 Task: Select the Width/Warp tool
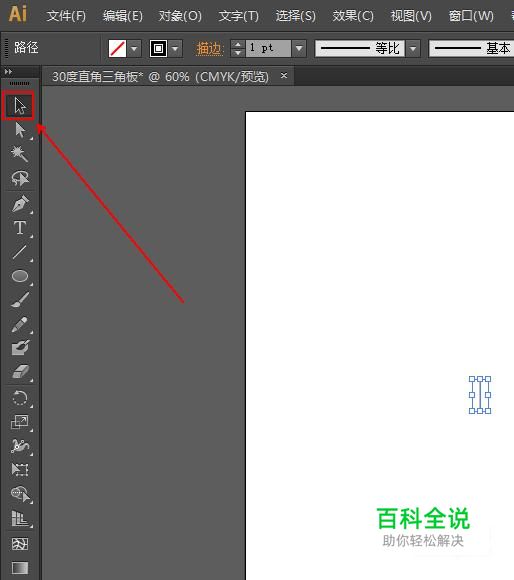coord(20,446)
